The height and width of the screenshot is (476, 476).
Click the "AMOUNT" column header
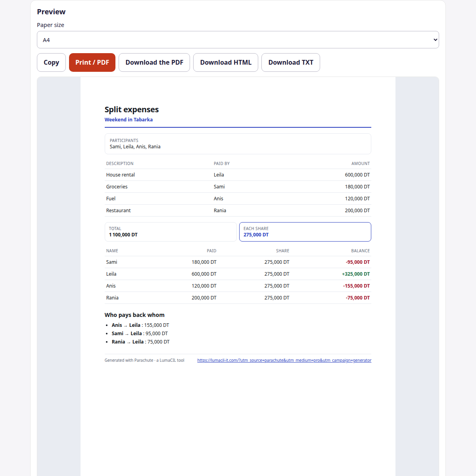tap(361, 163)
